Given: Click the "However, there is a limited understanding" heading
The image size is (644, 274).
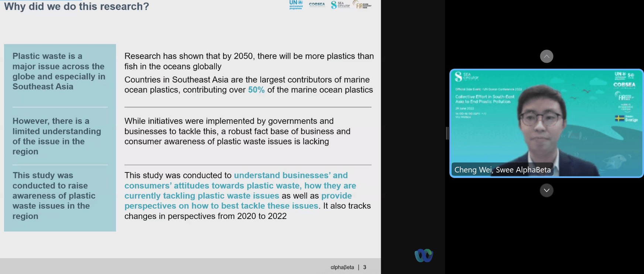Looking at the screenshot, I should [x=56, y=136].
